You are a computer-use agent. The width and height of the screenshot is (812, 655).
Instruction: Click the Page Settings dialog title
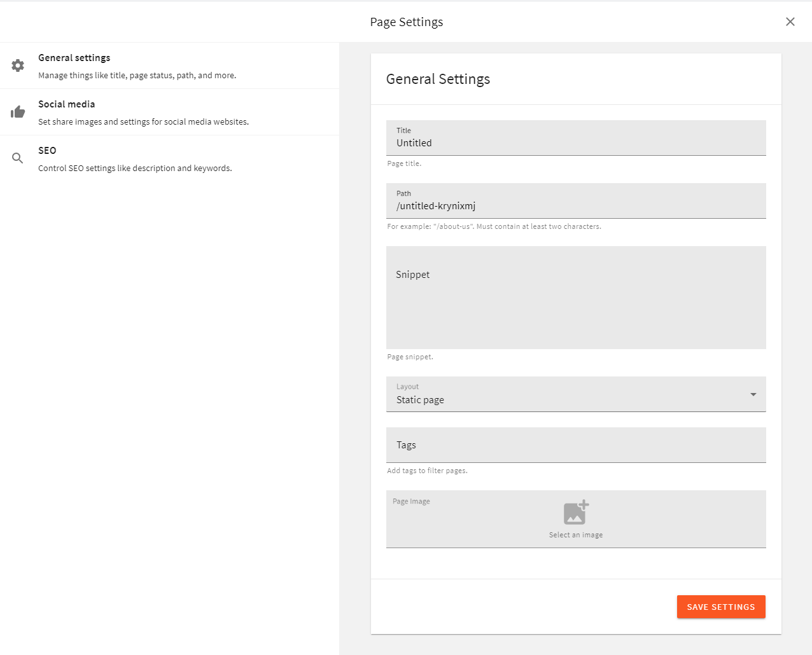pos(406,22)
